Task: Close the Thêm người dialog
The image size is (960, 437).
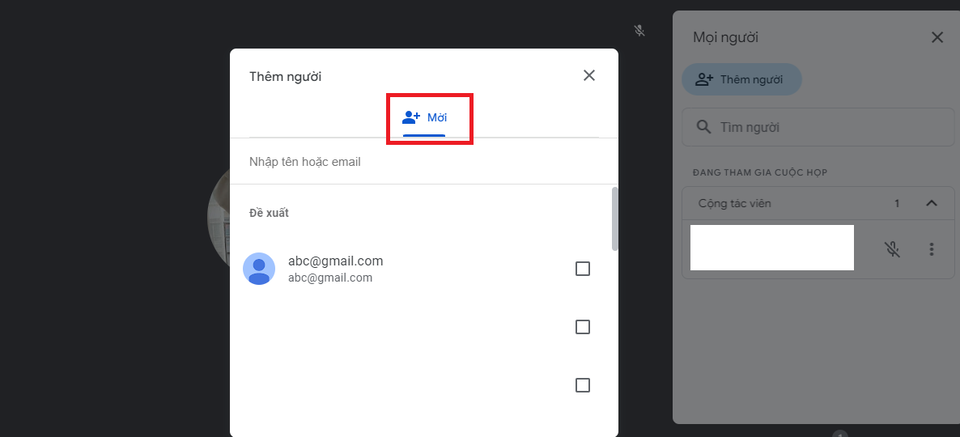Action: pos(589,76)
